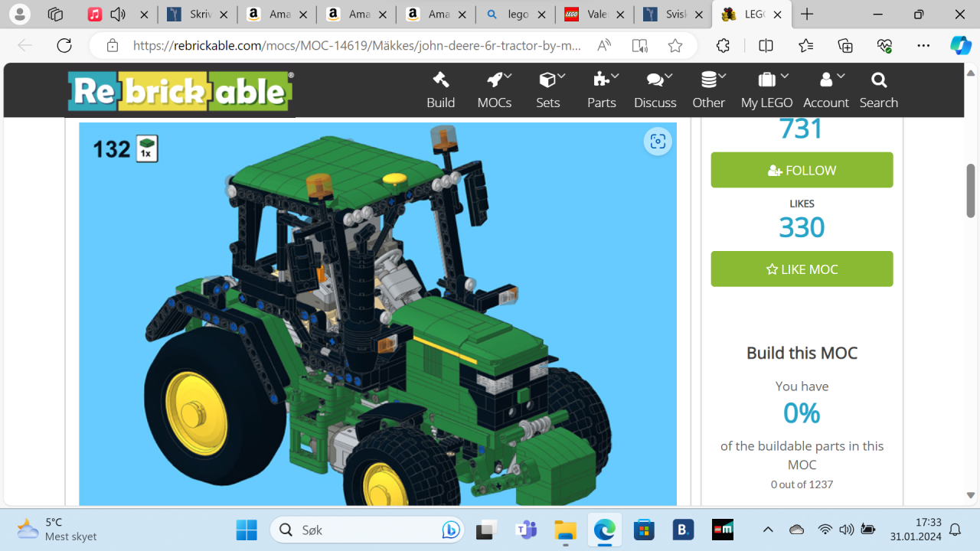The height and width of the screenshot is (551, 980).
Task: Open Microsoft Store from taskbar
Action: (644, 530)
